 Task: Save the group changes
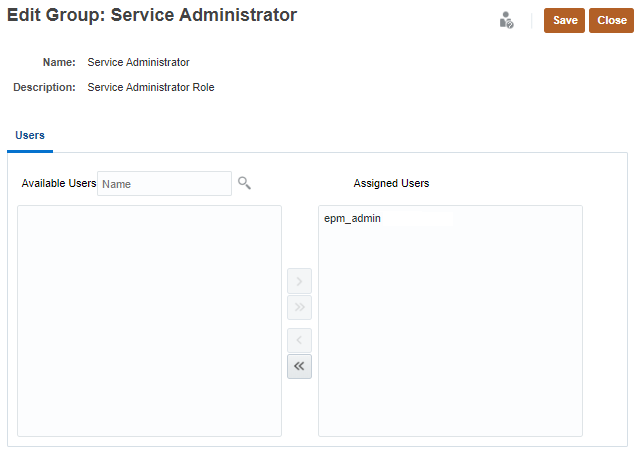(x=564, y=20)
